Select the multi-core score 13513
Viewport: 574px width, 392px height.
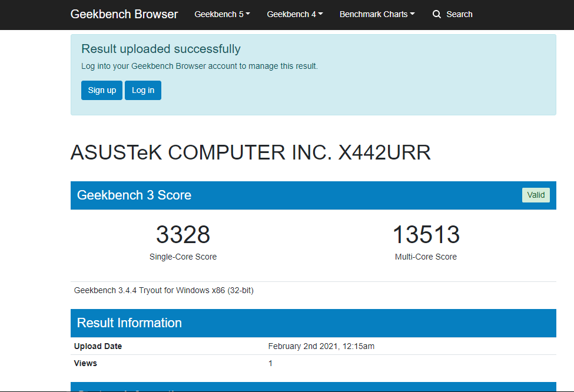(426, 235)
